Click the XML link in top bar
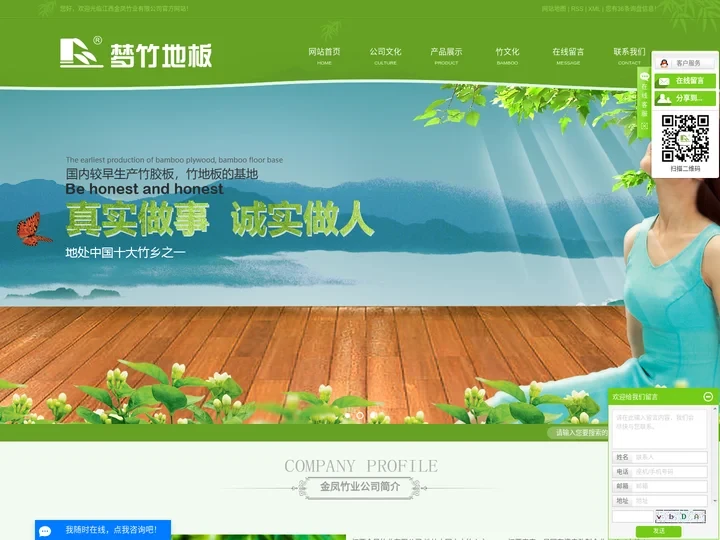This screenshot has height=540, width=720. coord(594,8)
